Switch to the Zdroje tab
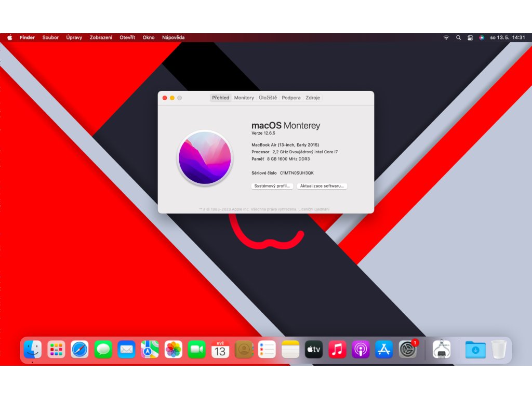Screen dimensions: 532x399 click(x=313, y=98)
